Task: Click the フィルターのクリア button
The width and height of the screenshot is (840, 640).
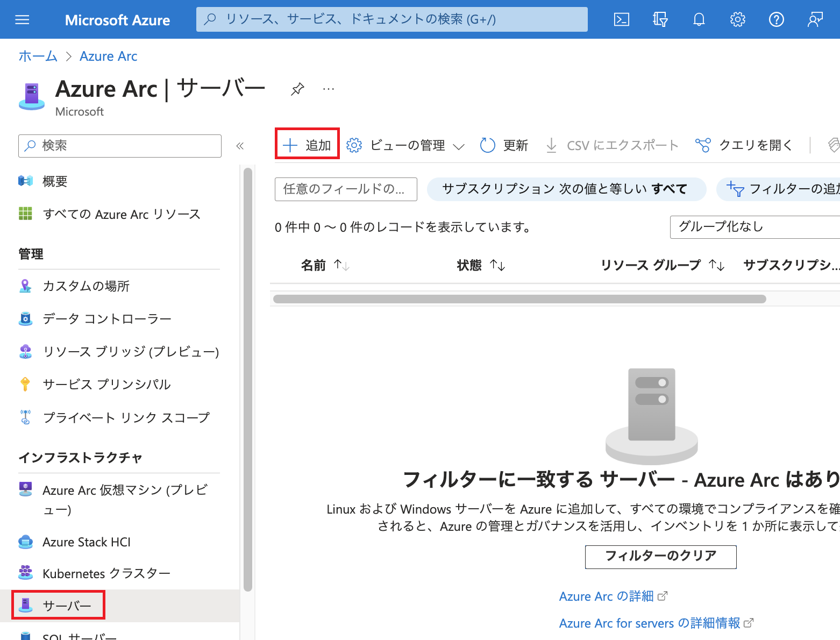Action: pos(660,557)
